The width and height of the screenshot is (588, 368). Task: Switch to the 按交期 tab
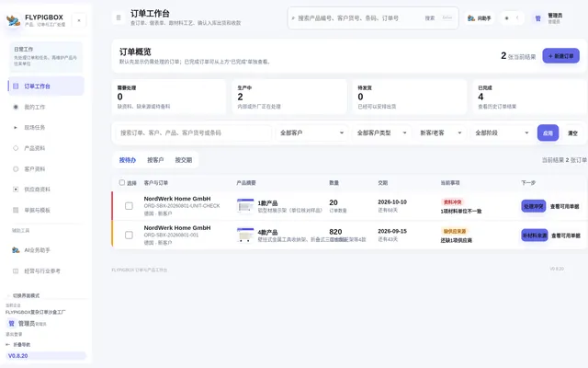tap(184, 160)
